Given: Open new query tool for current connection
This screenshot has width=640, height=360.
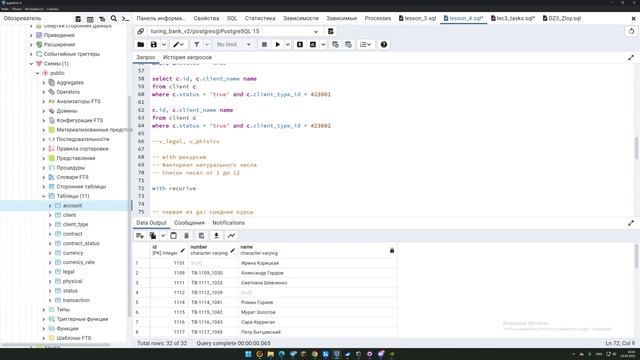Looking at the screenshot, I should [331, 31].
